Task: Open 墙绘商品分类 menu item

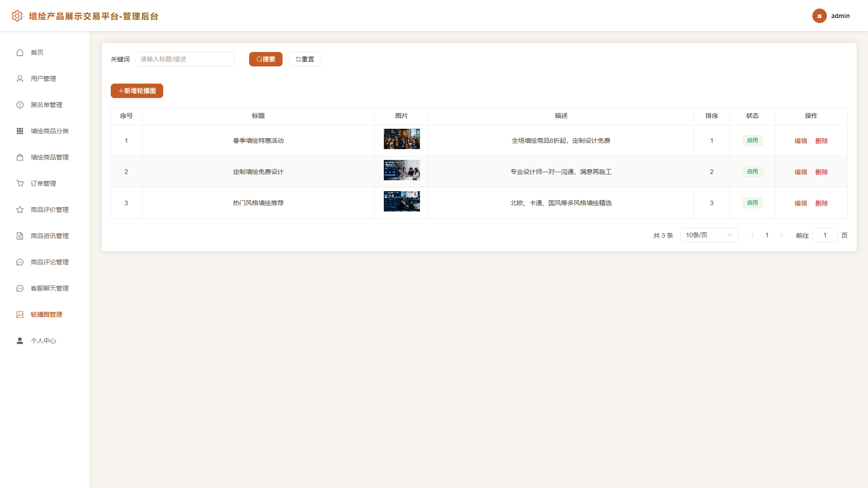Action: (x=45, y=131)
